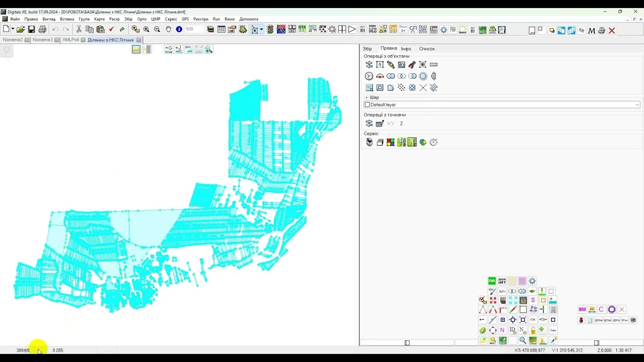Click the json xml icon above map
This screenshot has height=362, width=644.
[189, 49]
